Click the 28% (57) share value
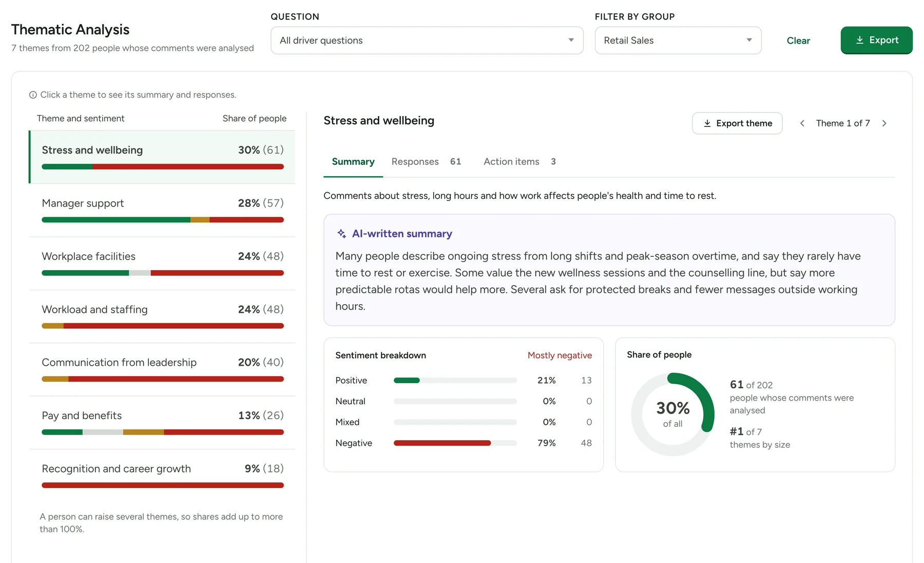 pos(261,203)
